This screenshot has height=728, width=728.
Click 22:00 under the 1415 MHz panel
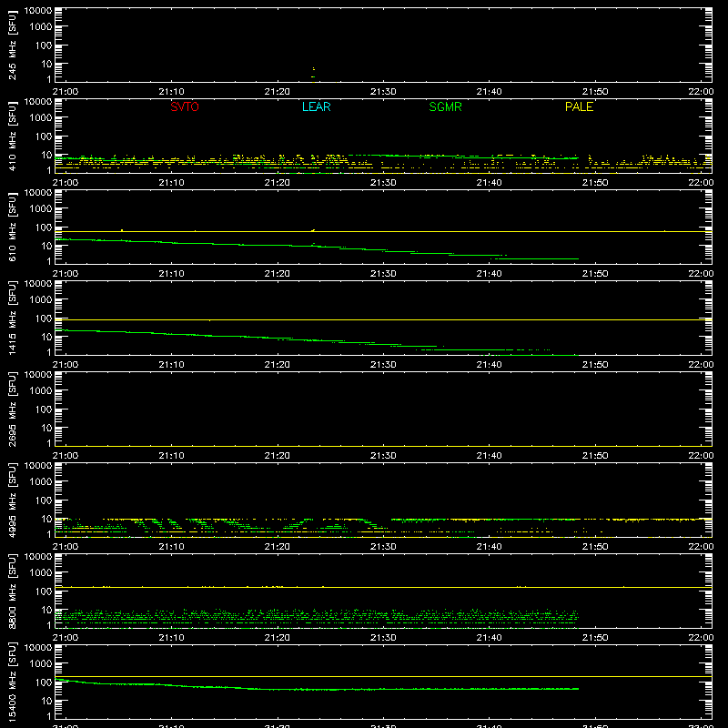701,365
